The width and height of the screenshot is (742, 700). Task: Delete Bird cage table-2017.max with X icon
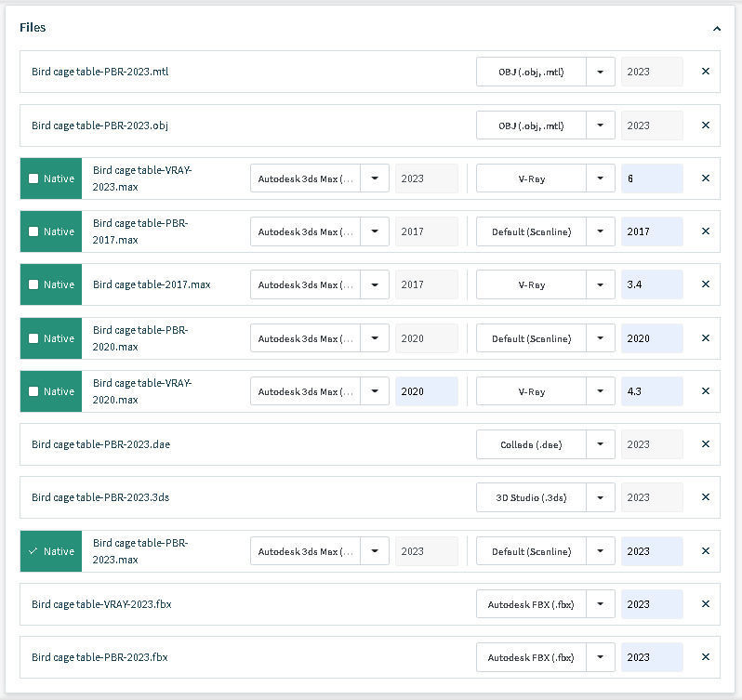click(x=705, y=284)
